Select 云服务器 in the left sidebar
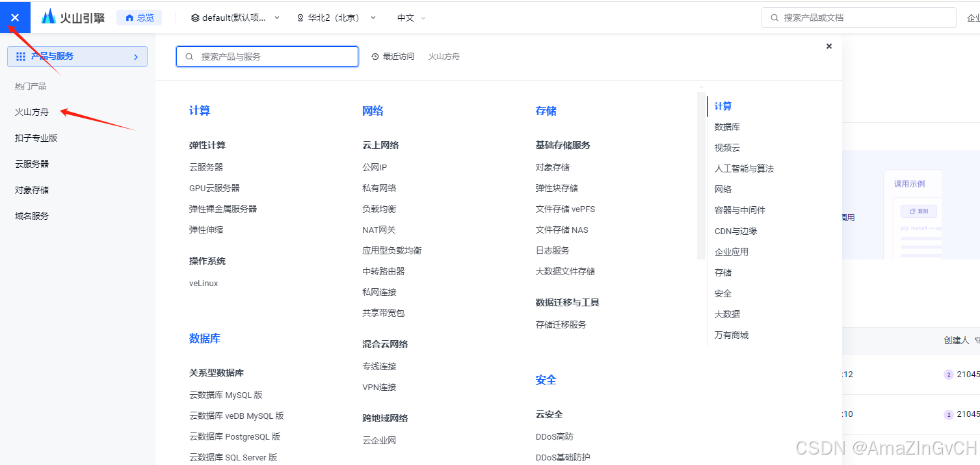 (x=32, y=164)
